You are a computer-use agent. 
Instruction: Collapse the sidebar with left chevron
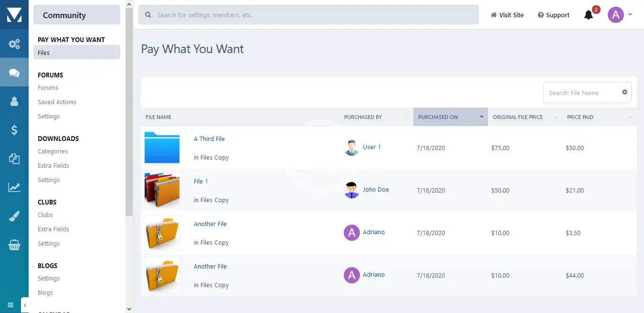[25, 305]
